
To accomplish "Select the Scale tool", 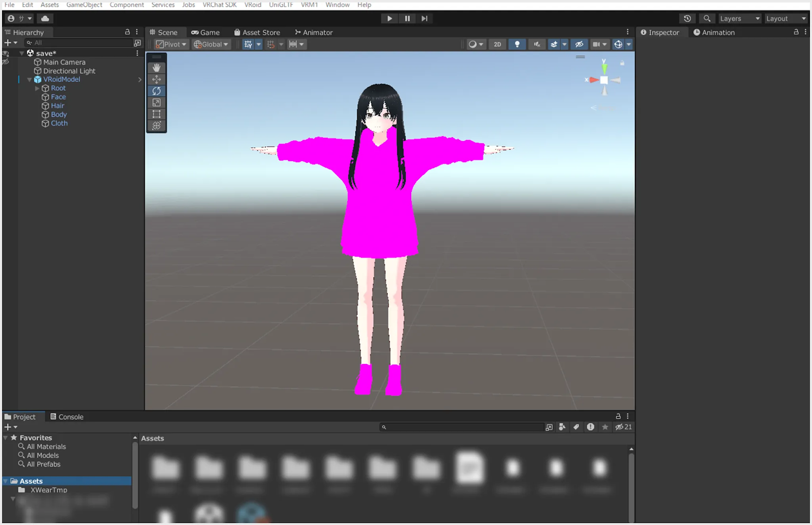I will point(156,102).
